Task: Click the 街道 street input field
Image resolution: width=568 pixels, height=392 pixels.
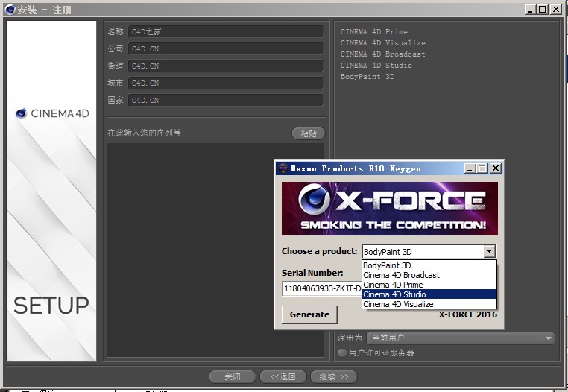Action: point(225,66)
